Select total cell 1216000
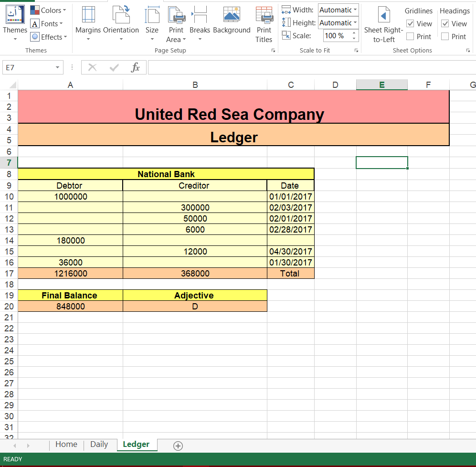The width and height of the screenshot is (476, 467). (x=71, y=273)
